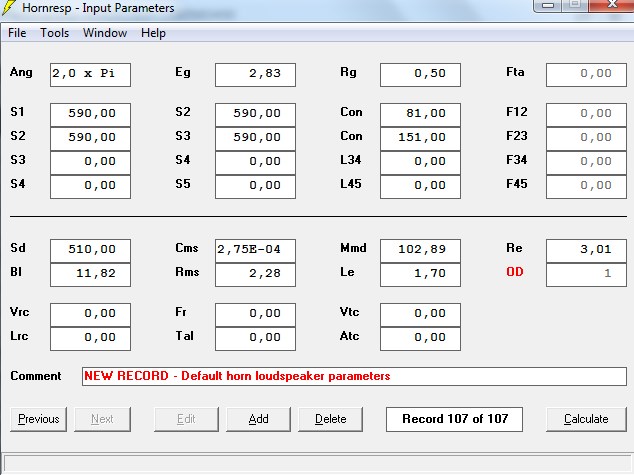Select the Vtc field

tap(420, 315)
